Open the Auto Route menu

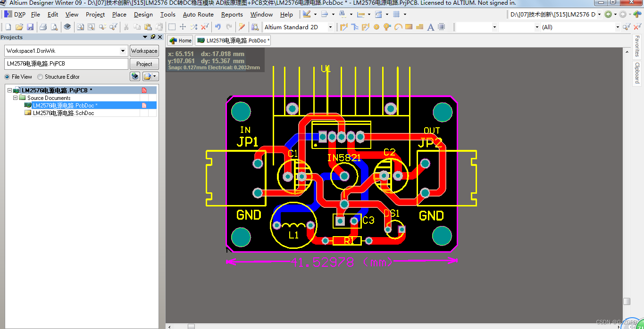[198, 15]
